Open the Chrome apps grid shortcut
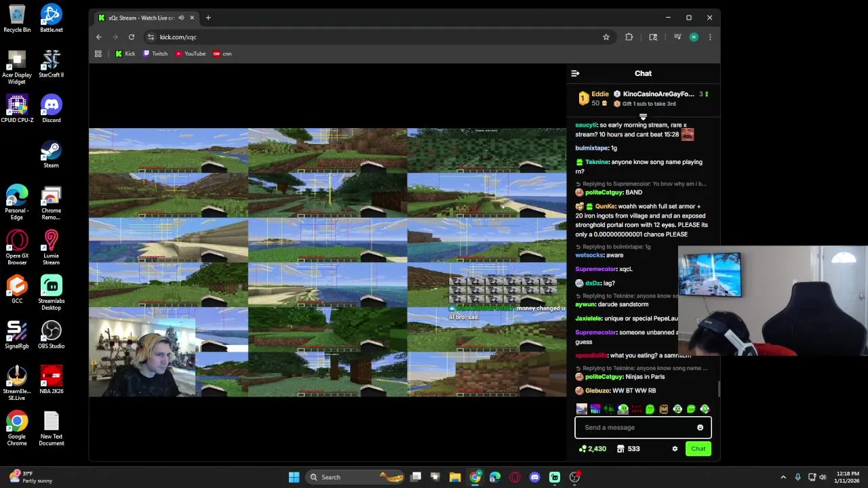The width and height of the screenshot is (868, 488). coord(98,54)
